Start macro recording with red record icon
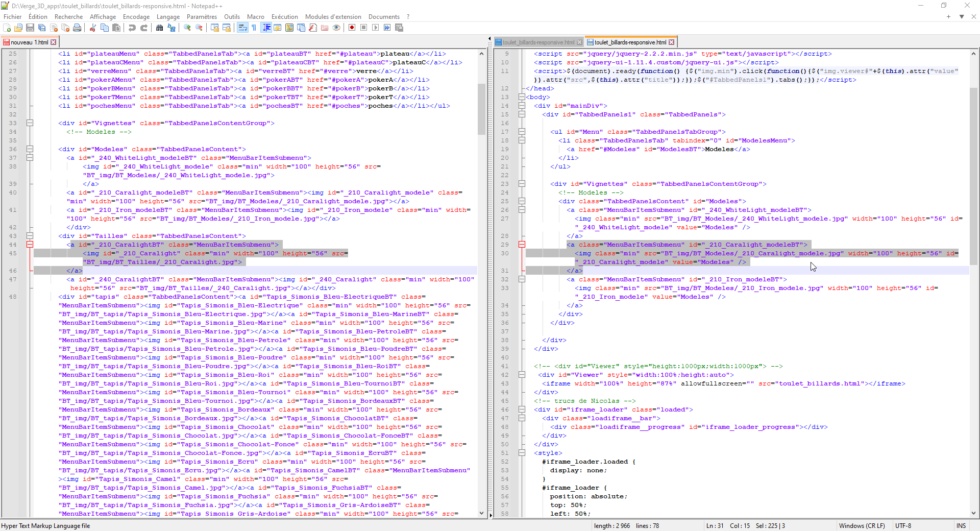Image resolution: width=980 pixels, height=531 pixels. pyautogui.click(x=352, y=28)
